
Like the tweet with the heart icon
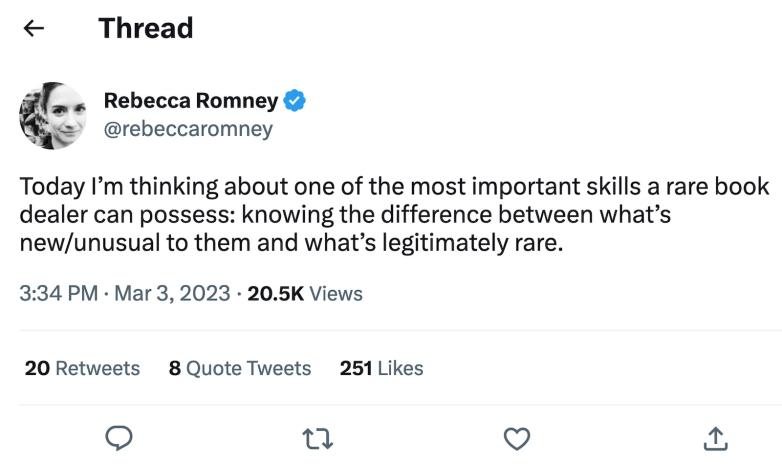[x=516, y=438]
